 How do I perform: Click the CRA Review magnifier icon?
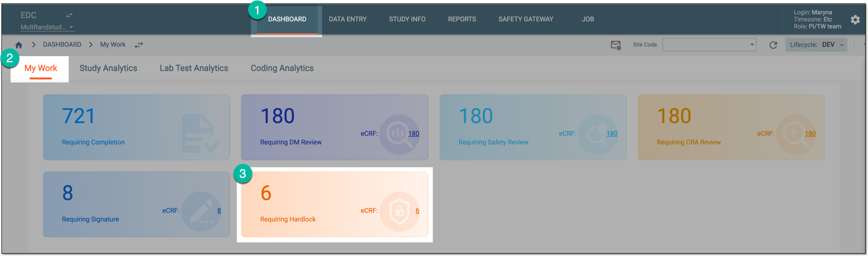tap(796, 134)
